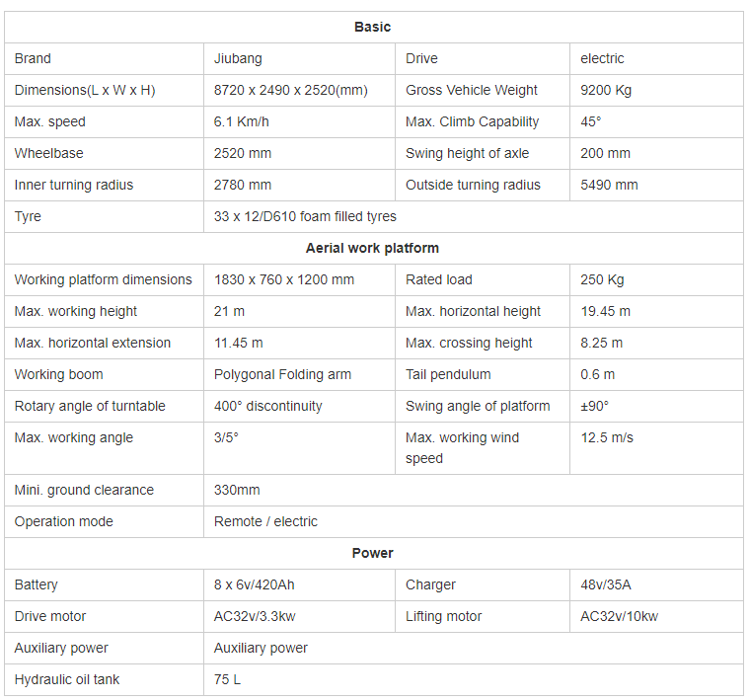Screen dimensions: 749x700
Task: Select the Max. Climb Capability label
Action: 472,121
